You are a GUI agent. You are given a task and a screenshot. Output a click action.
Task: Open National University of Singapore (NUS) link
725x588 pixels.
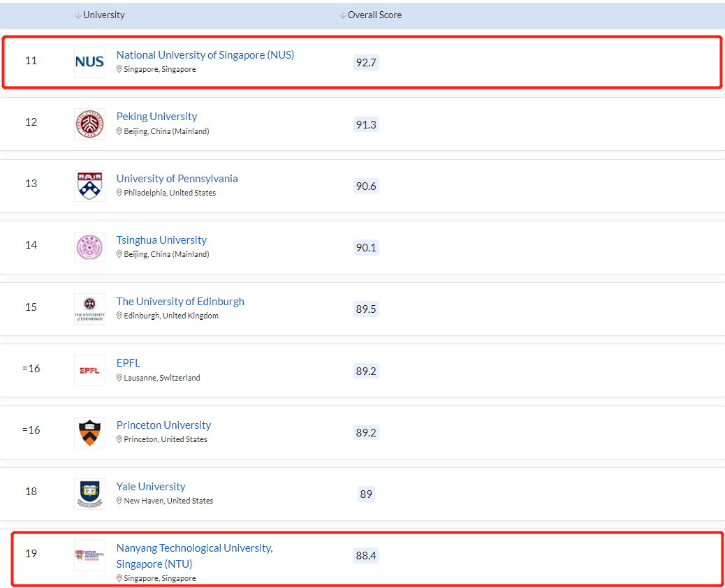click(205, 55)
